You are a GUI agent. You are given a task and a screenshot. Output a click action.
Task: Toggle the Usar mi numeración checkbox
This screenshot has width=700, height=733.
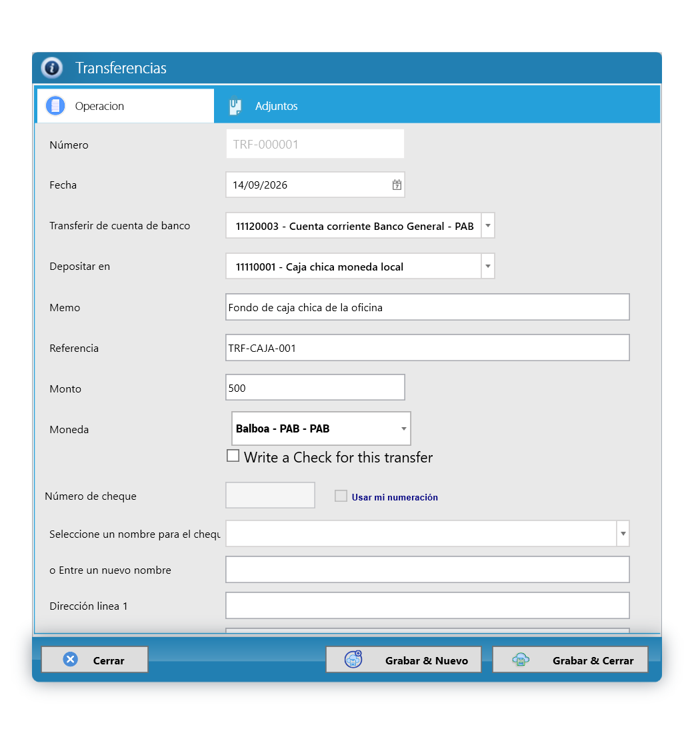[341, 496]
